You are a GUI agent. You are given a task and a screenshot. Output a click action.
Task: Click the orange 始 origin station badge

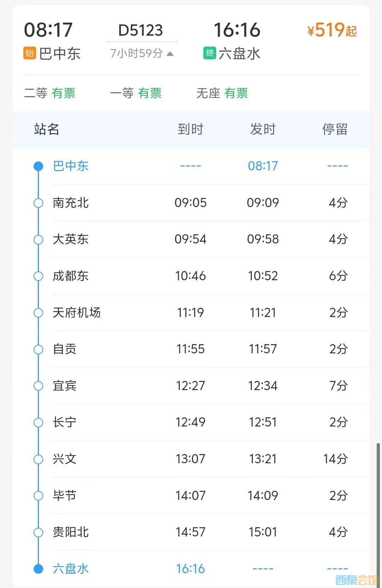tap(30, 53)
